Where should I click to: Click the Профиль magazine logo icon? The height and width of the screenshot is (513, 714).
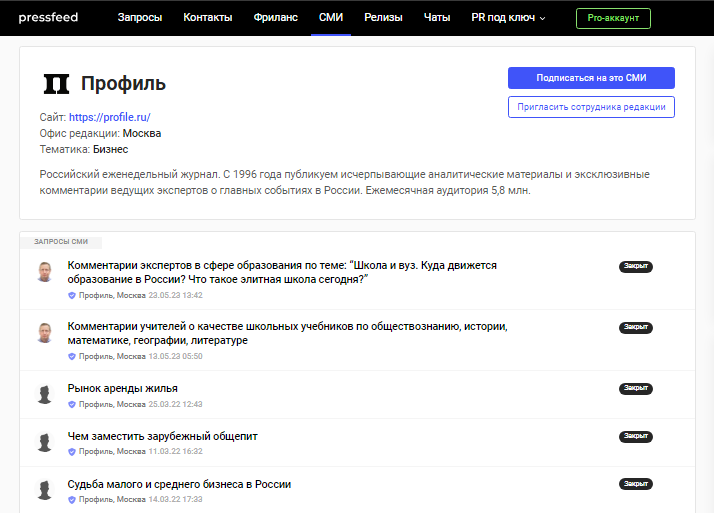tap(56, 84)
